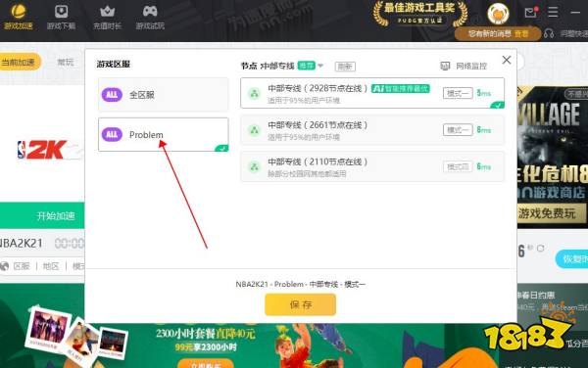Click the NBA 2K game logo
Viewport: 588px width, 368px height.
click(x=49, y=150)
